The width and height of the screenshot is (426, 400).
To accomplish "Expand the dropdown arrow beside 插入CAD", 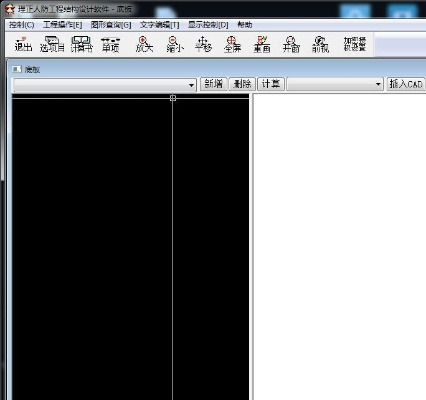I will (378, 84).
